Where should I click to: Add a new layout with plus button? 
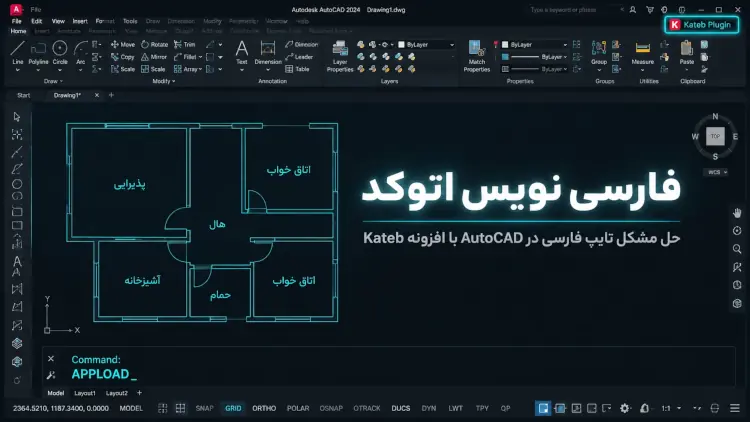tap(139, 393)
